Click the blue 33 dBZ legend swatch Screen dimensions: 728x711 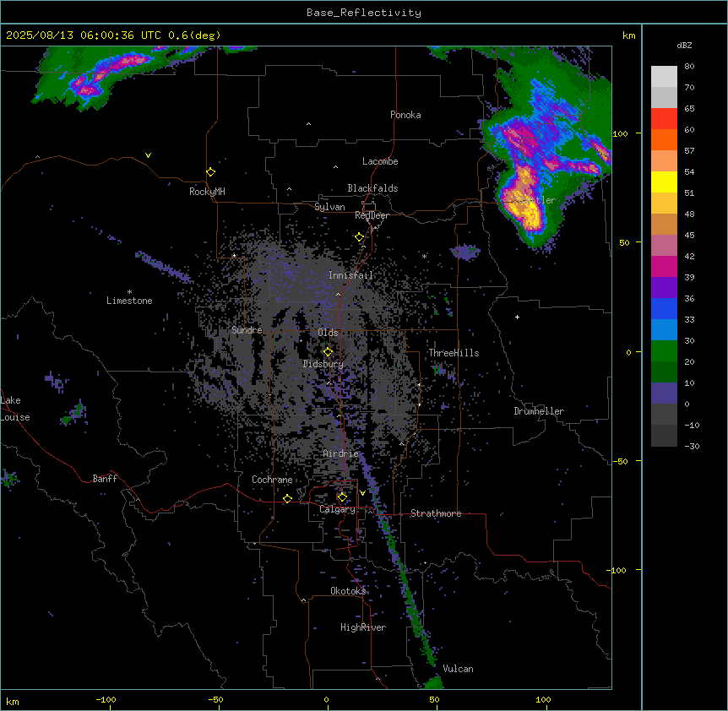[x=664, y=308]
